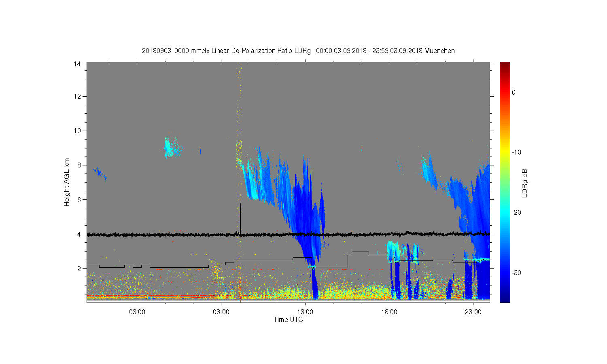The image size is (607, 364).
Task: Click the 8 km height tick label
Action: click(x=79, y=165)
